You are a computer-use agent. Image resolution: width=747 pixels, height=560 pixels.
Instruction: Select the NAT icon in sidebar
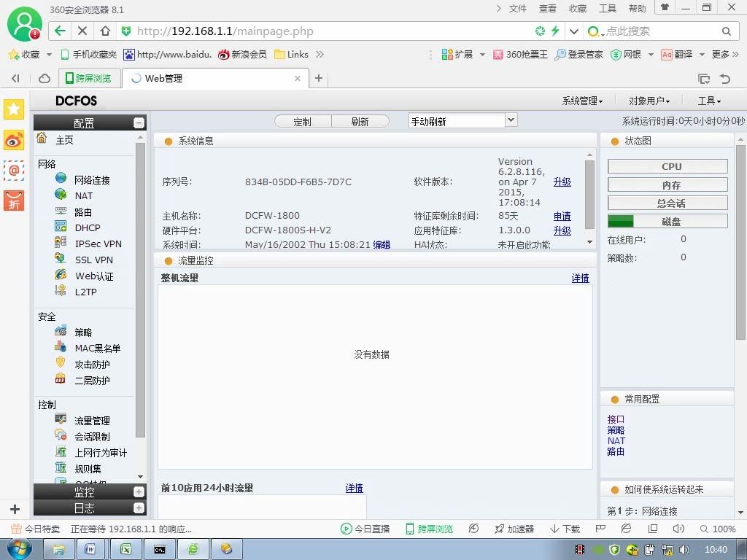[61, 194]
